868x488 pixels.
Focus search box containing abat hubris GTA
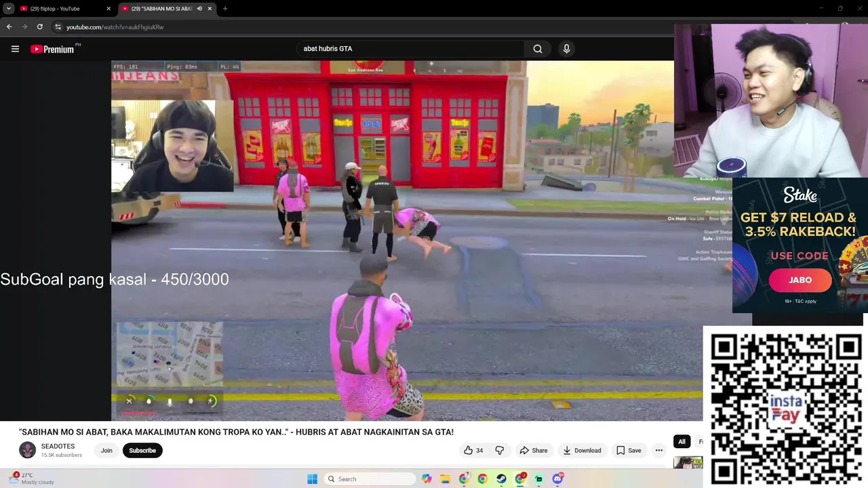coord(410,49)
